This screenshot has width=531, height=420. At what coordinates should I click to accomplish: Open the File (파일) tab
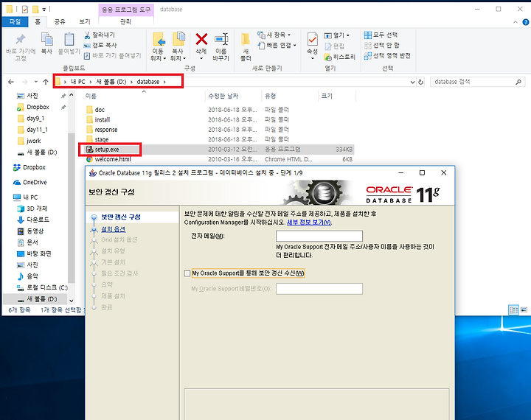click(15, 21)
